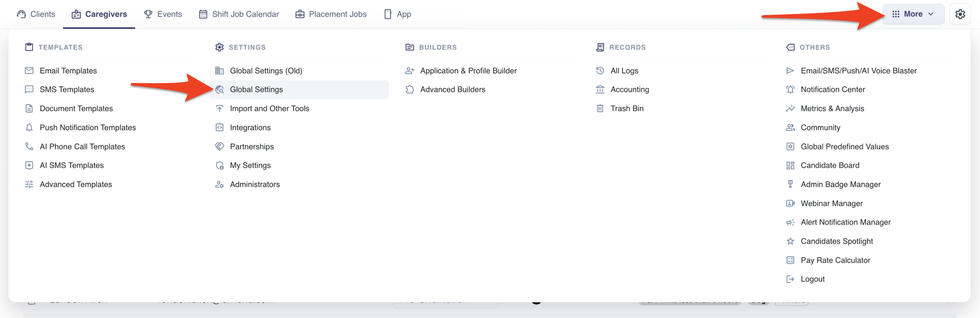Expand the More dropdown menu
Viewport: 980px width, 318px height.
(x=913, y=14)
